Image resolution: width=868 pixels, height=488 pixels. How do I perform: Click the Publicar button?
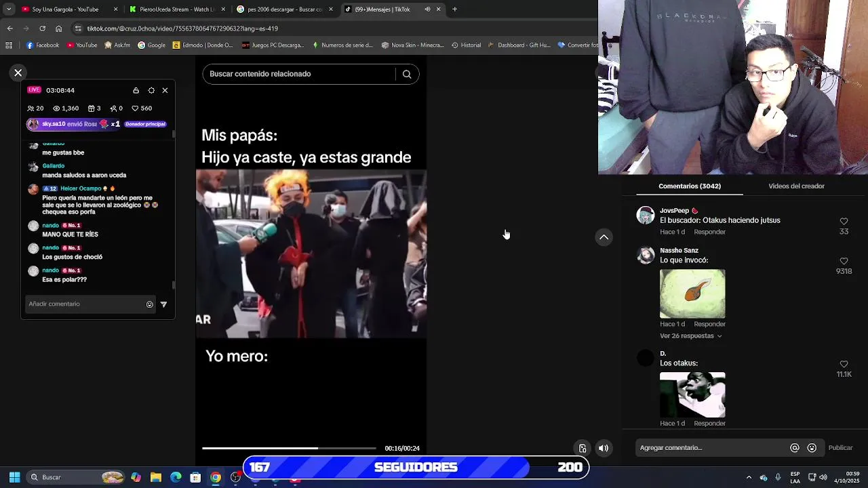[x=840, y=448]
